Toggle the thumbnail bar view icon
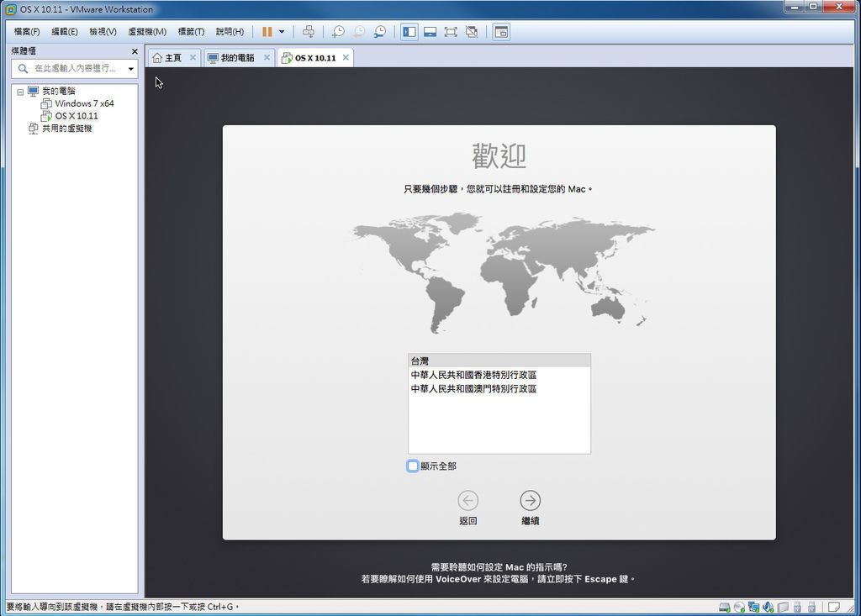The width and height of the screenshot is (861, 616). coord(430,32)
